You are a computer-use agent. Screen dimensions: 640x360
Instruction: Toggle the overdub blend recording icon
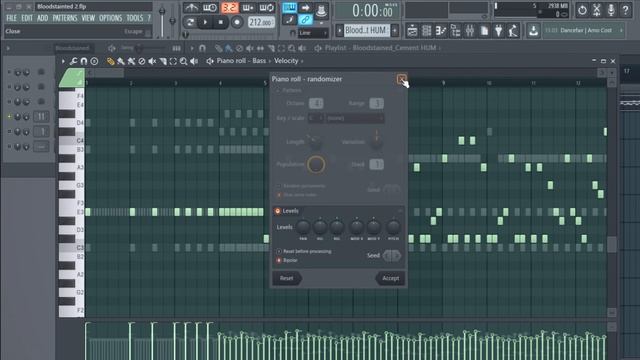(248, 7)
